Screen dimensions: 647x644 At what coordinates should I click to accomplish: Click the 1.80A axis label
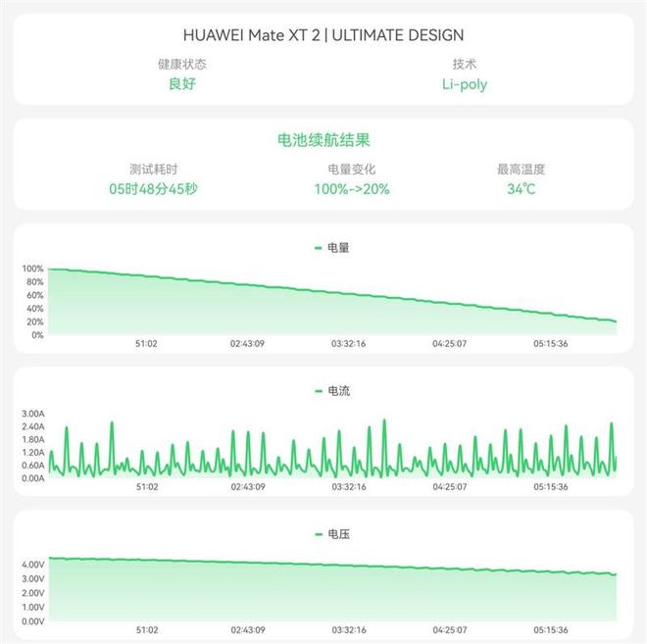(x=33, y=439)
